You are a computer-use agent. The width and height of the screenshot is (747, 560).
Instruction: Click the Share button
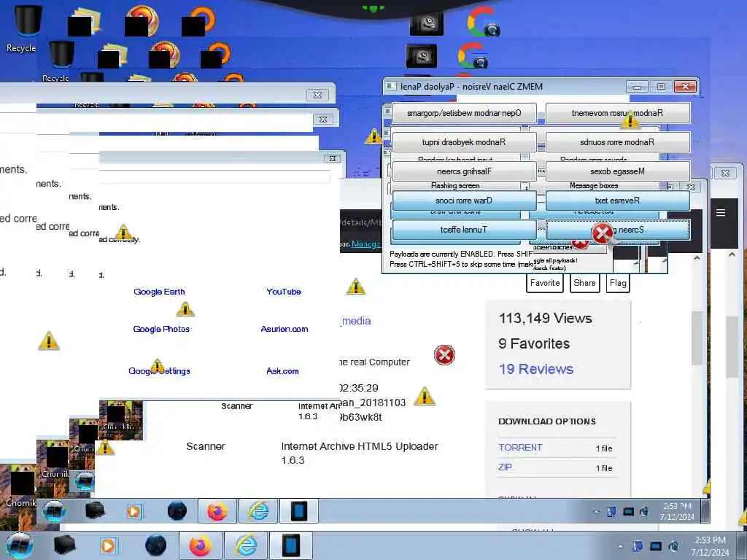pyautogui.click(x=584, y=283)
